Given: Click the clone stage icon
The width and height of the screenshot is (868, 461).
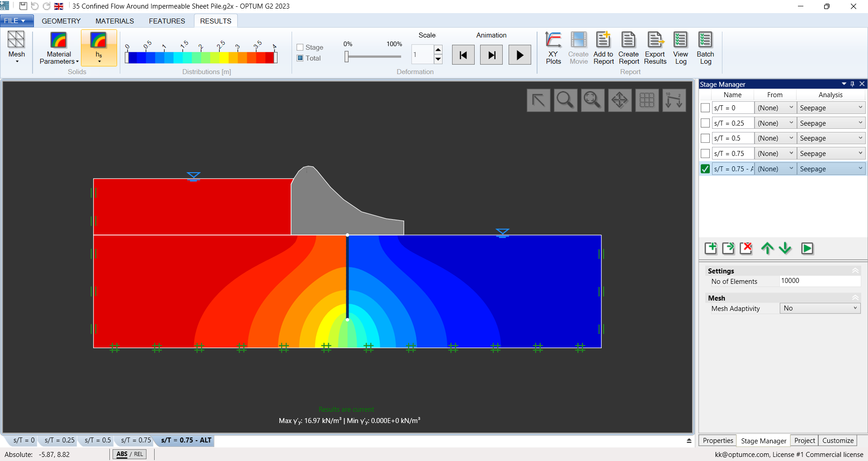Looking at the screenshot, I should click(x=728, y=248).
